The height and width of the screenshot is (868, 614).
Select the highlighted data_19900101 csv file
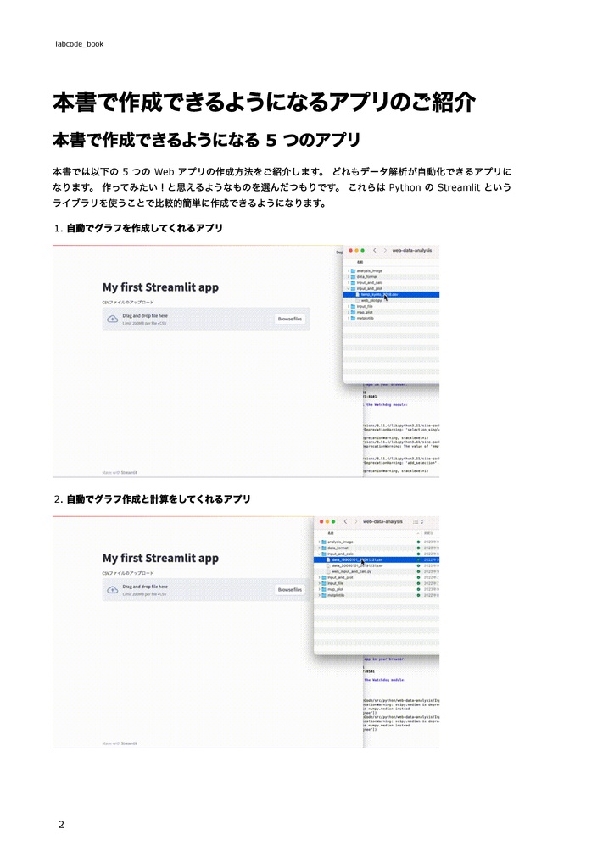tap(377, 559)
